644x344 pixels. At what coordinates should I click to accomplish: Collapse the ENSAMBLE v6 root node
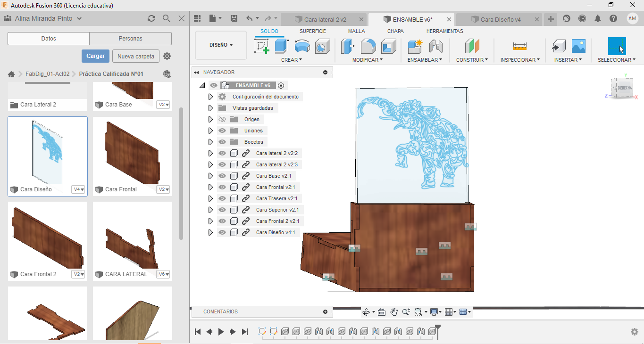coord(202,85)
